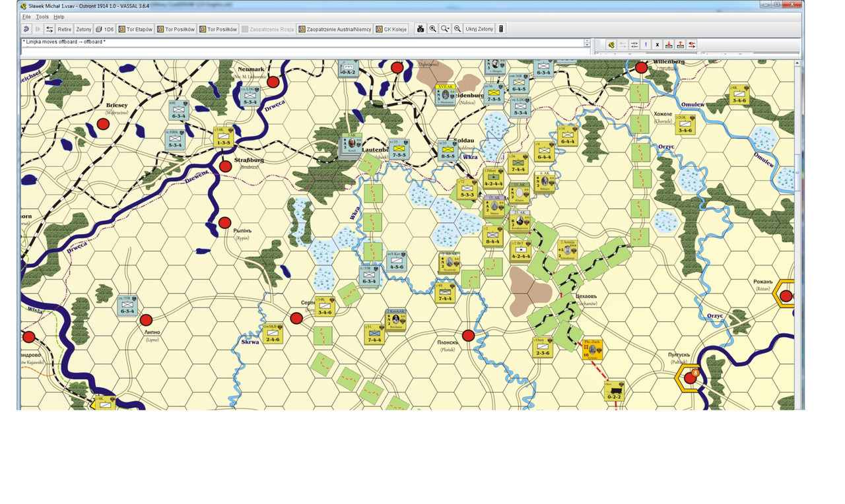Open the Help menu
Image resolution: width=845 pixels, height=504 pixels.
pyautogui.click(x=59, y=16)
